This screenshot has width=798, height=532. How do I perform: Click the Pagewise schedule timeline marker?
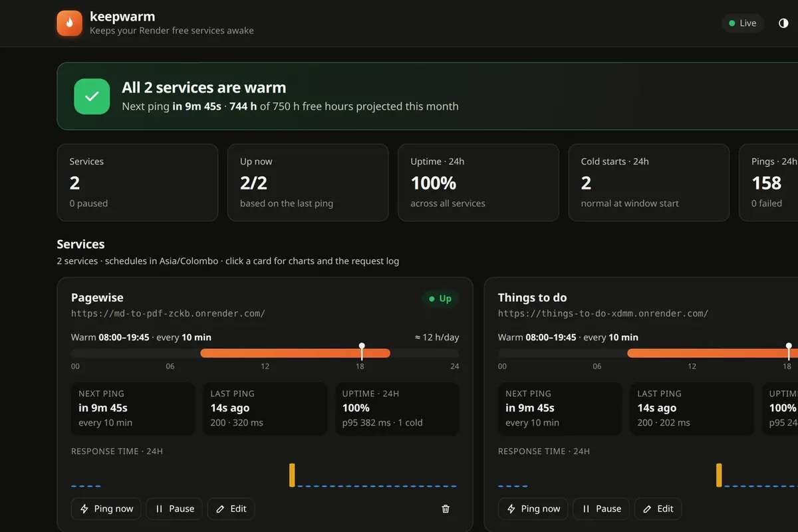(362, 351)
